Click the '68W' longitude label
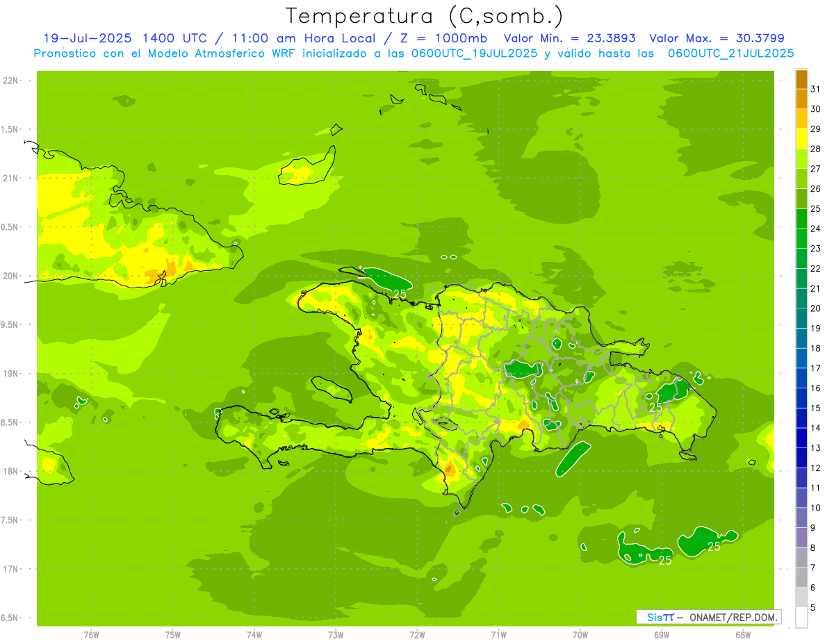The image size is (834, 644). point(743,635)
